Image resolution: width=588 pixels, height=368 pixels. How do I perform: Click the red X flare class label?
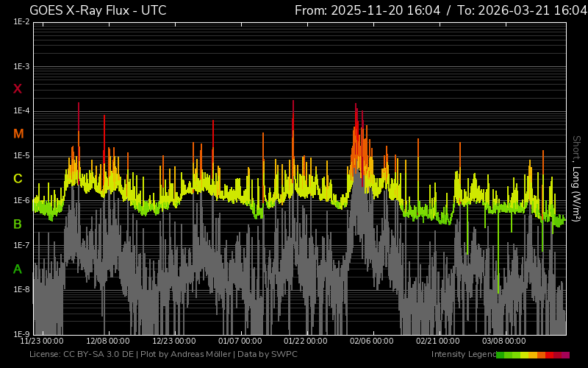[x=18, y=89]
